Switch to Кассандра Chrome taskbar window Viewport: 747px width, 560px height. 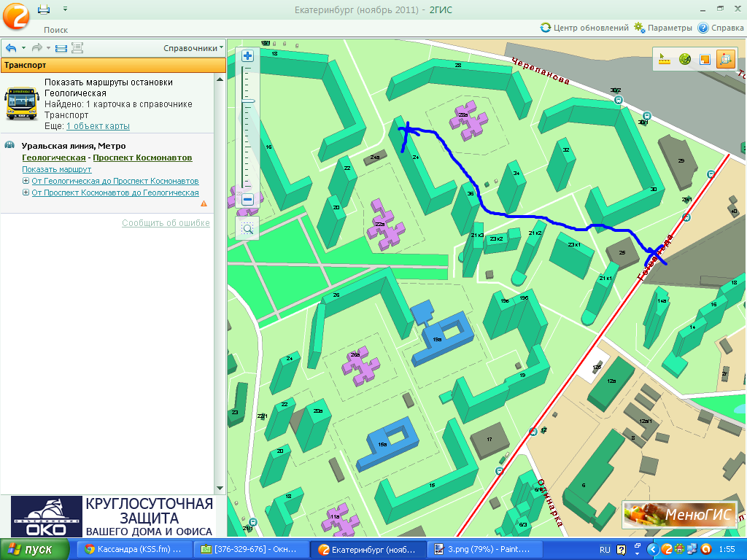pos(134,550)
